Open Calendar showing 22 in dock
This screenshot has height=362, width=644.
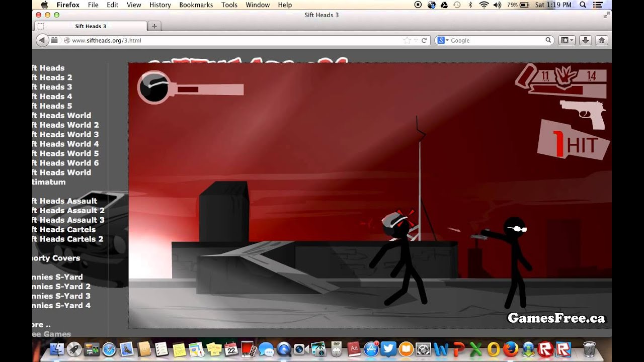(231, 349)
